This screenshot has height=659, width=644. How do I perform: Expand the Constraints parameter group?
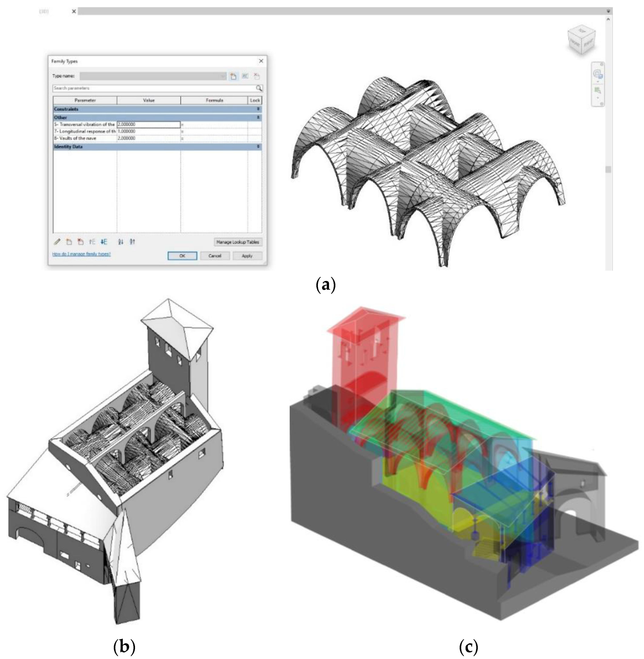(x=258, y=109)
